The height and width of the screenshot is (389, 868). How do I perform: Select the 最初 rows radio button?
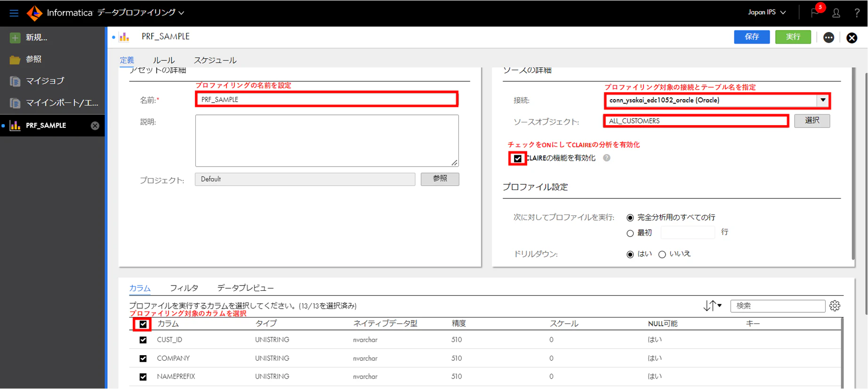[x=630, y=233]
